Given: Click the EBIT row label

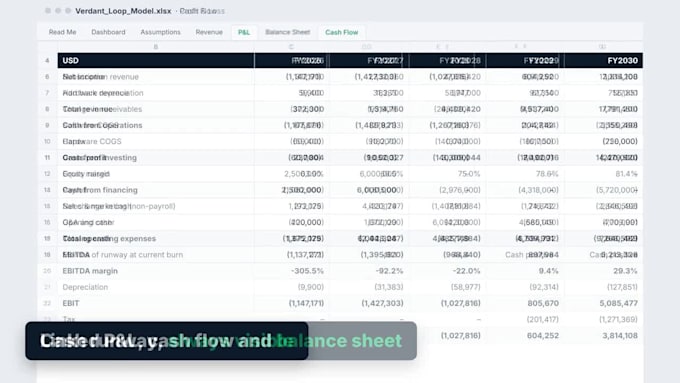Looking at the screenshot, I should [x=71, y=303].
